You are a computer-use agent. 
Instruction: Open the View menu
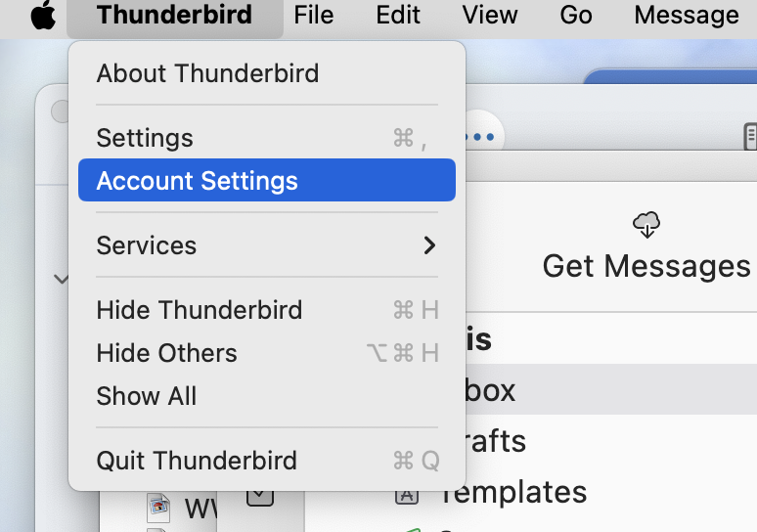pos(490,16)
